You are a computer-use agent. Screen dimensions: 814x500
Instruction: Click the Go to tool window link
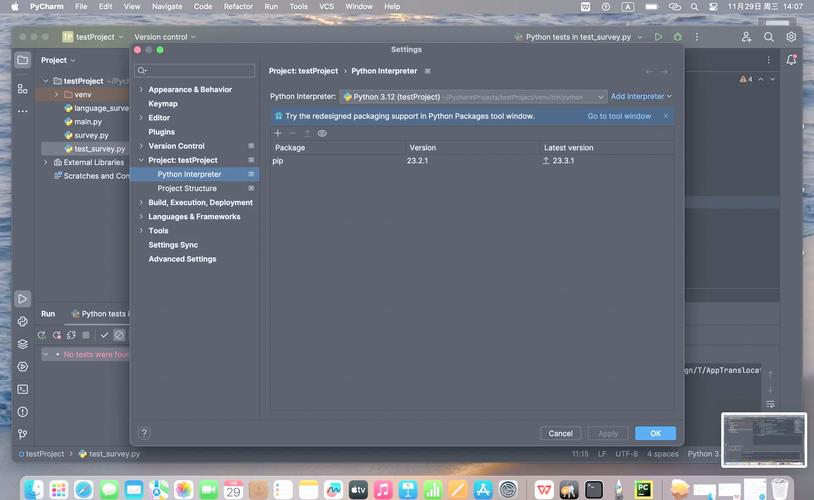click(x=619, y=116)
